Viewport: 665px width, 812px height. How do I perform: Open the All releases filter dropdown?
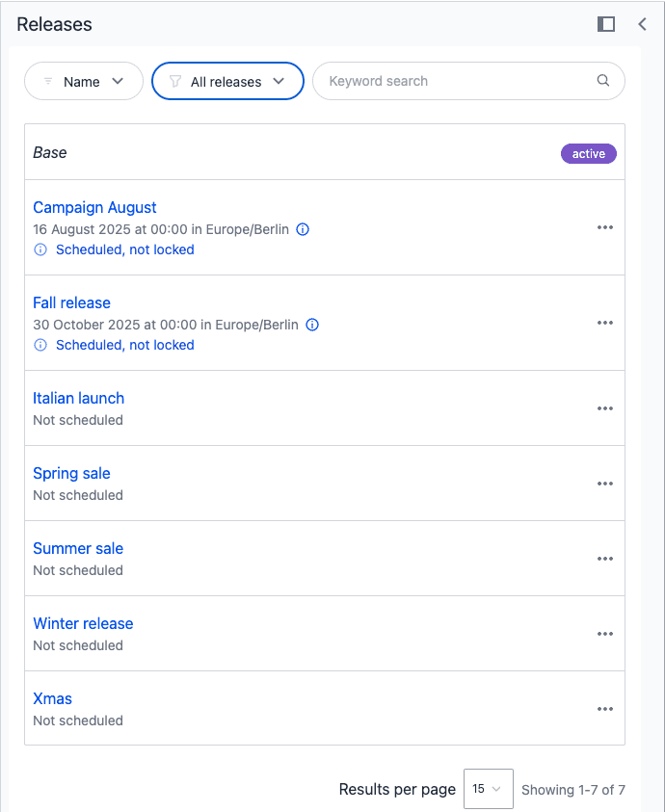coord(227,81)
